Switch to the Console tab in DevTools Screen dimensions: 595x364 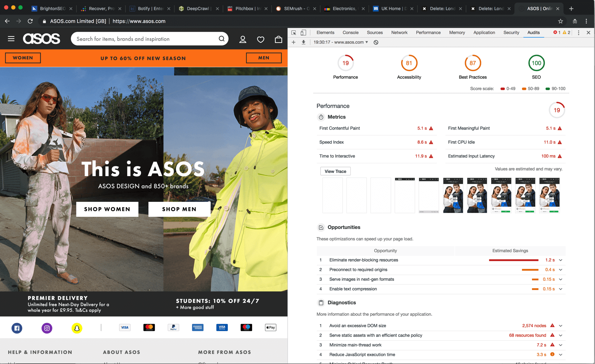point(350,33)
